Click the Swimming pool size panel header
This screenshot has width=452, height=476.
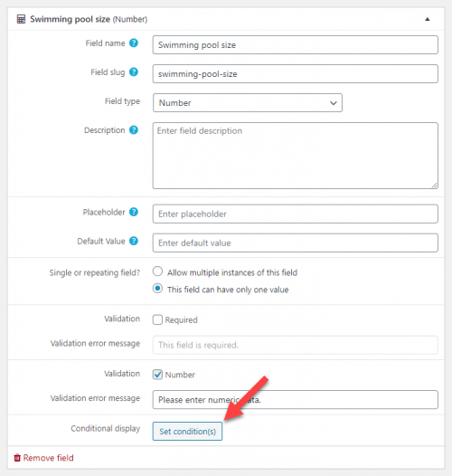(x=226, y=19)
